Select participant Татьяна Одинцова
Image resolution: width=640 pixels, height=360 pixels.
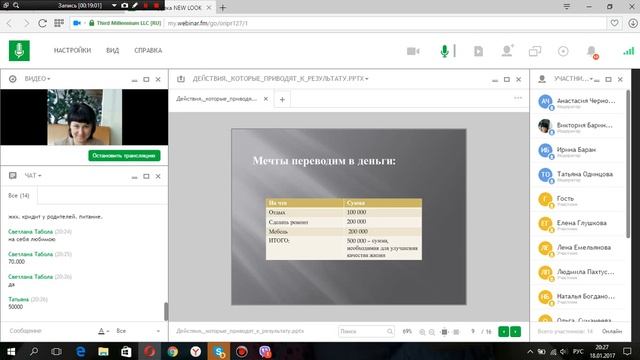tap(578, 175)
